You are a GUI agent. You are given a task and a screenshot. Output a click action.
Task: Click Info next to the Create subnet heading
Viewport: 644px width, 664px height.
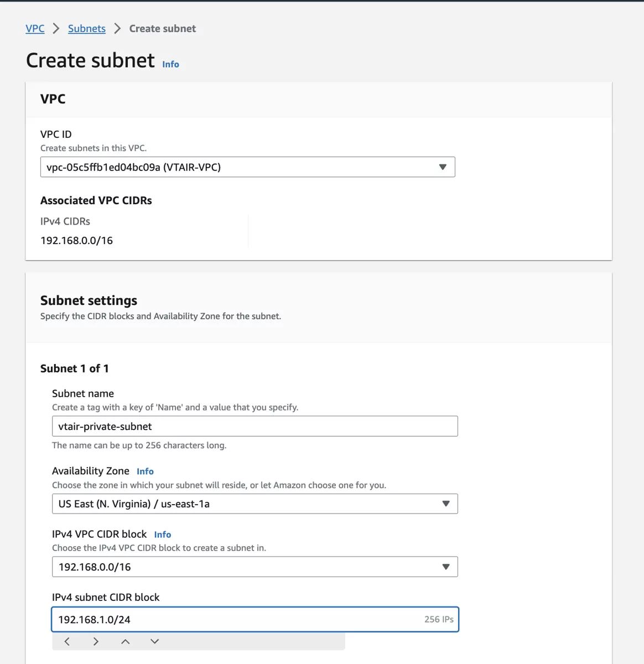[x=170, y=64]
